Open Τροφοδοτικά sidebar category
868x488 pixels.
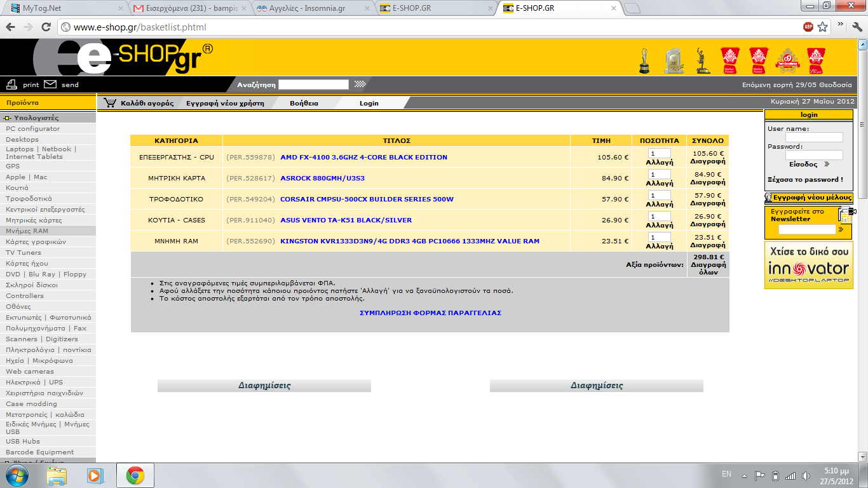29,198
